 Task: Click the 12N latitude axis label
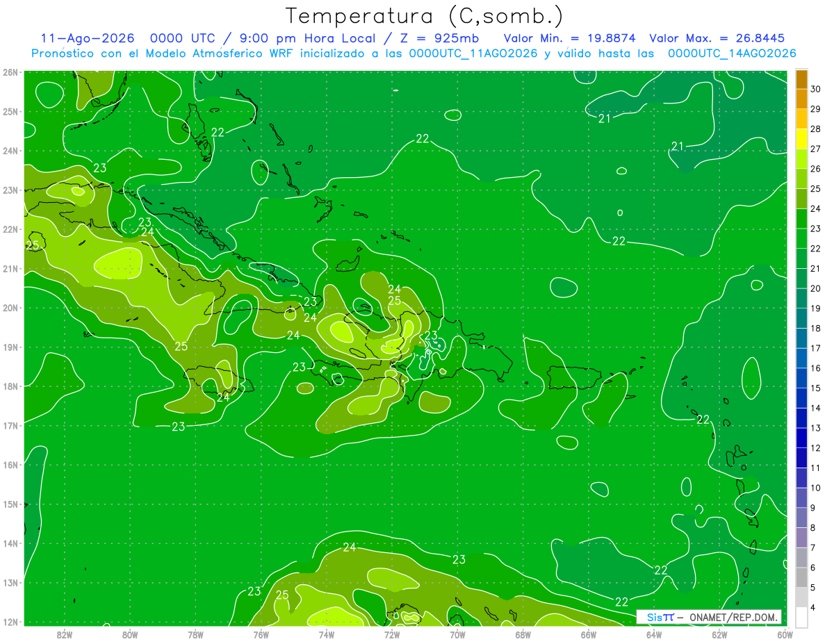click(10, 622)
